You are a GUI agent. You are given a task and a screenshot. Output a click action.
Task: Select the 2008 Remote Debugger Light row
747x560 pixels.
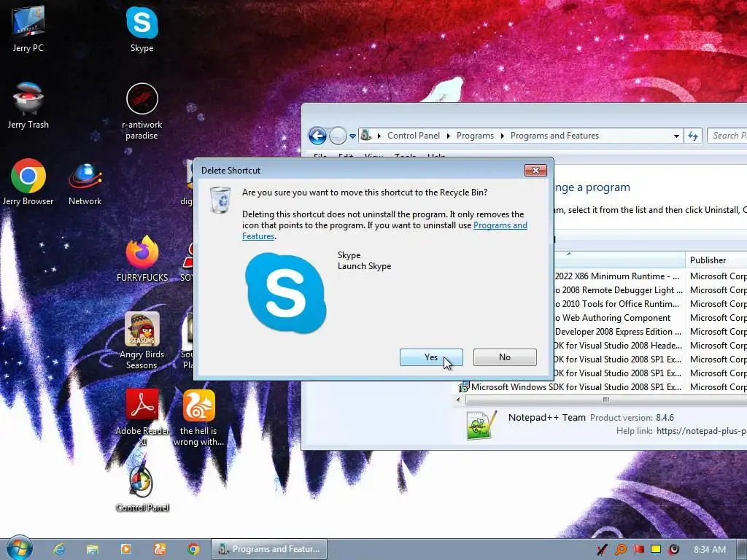coord(650,290)
